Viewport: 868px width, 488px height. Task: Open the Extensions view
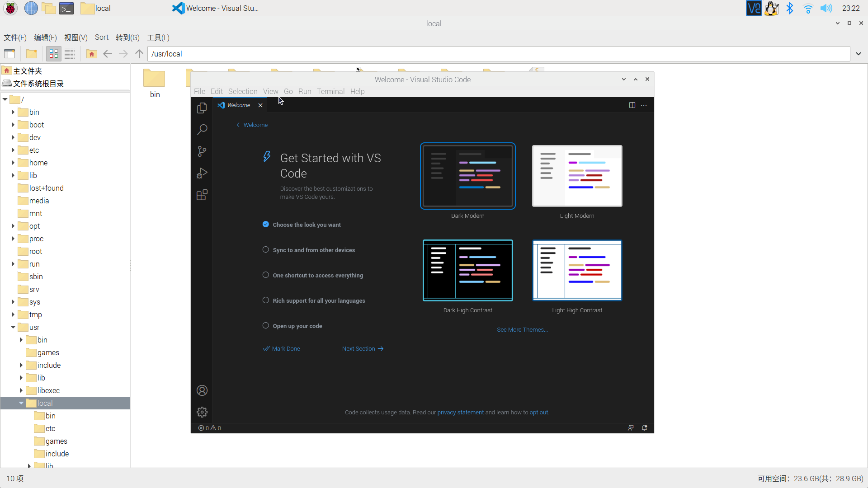(x=202, y=195)
